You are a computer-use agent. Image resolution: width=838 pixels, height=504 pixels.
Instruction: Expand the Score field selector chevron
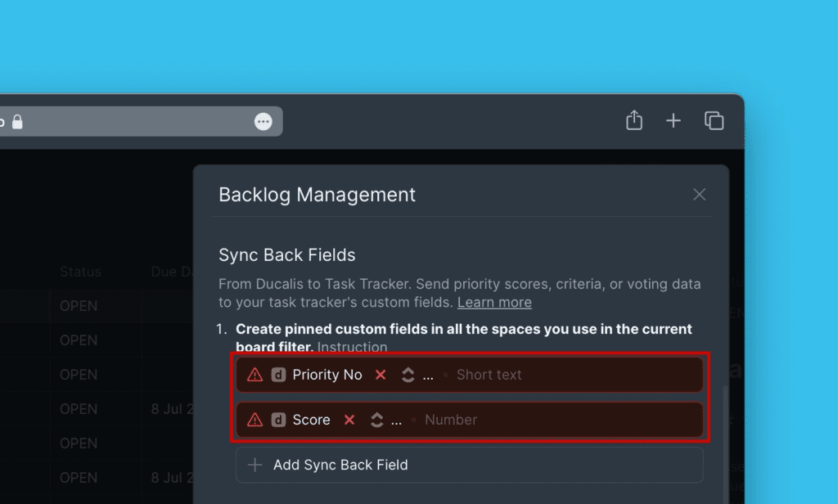click(377, 420)
